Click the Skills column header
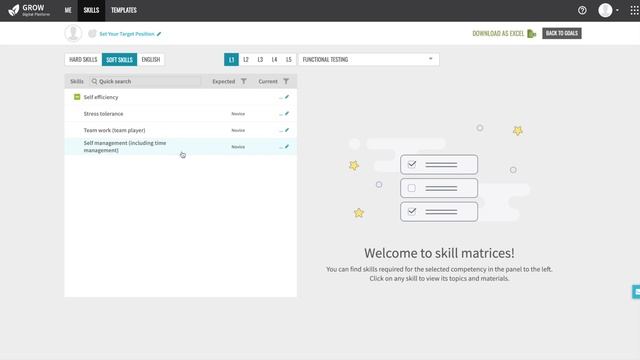The height and width of the screenshot is (360, 640). pyautogui.click(x=77, y=81)
